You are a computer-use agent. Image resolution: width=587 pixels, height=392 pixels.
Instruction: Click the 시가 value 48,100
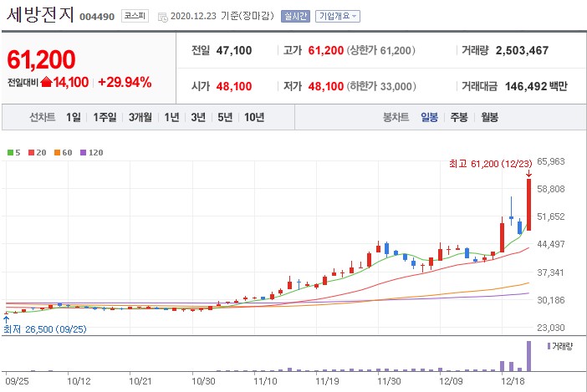234,86
